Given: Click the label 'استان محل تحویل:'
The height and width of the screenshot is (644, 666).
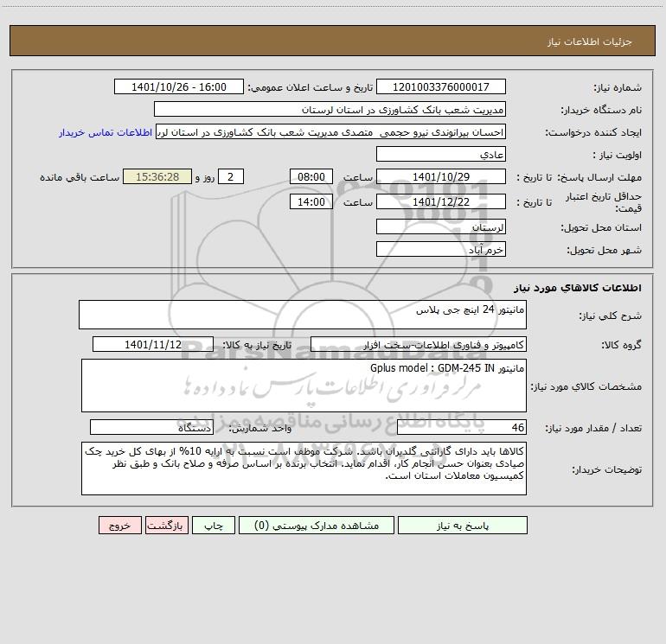Looking at the screenshot, I should coord(601,228).
